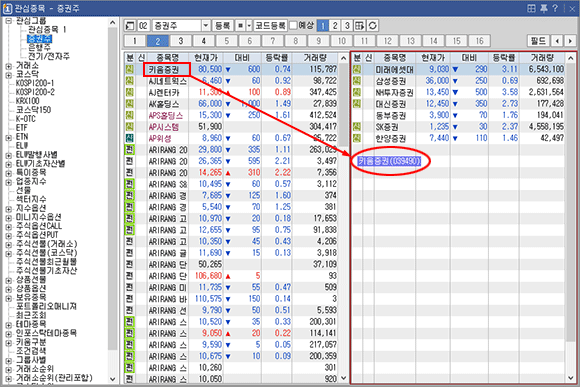The width and height of the screenshot is (580, 387).
Task: Switch to numbered group tab 16
Action: [479, 41]
